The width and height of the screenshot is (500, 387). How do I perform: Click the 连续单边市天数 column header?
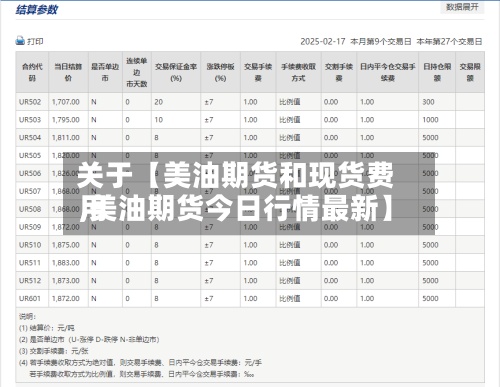pyautogui.click(x=137, y=72)
